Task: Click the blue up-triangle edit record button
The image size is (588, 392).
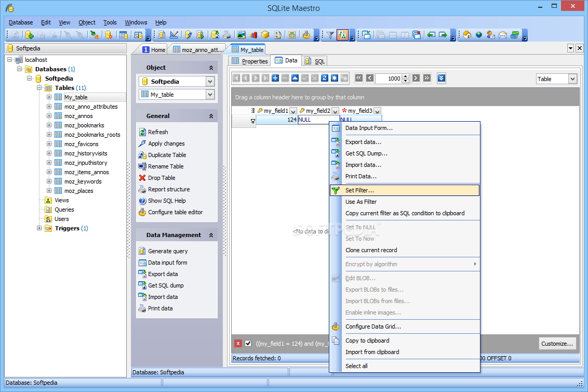Action: click(x=295, y=78)
